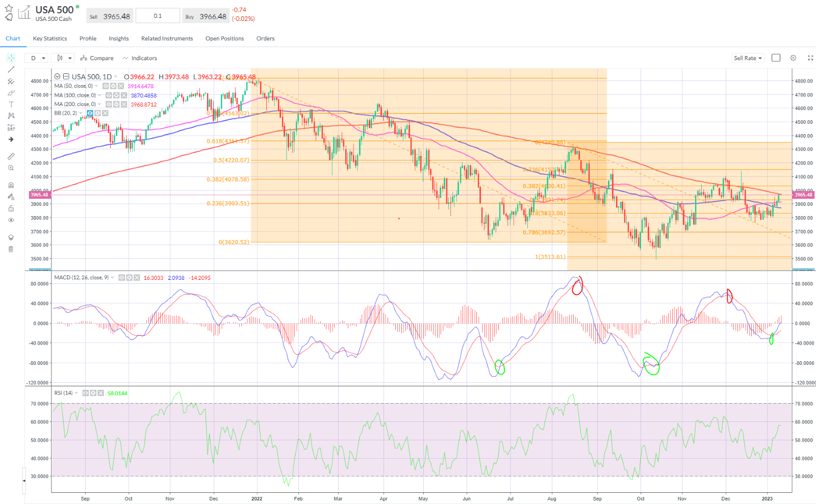Select the ruler measure tool
This screenshot has width=816, height=504.
pos(11,156)
